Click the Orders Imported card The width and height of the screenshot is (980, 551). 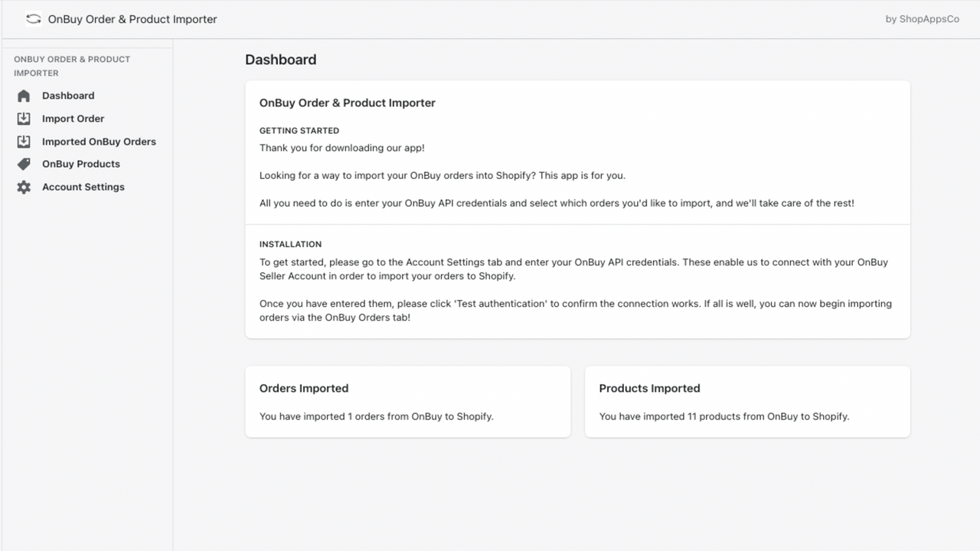tap(407, 402)
